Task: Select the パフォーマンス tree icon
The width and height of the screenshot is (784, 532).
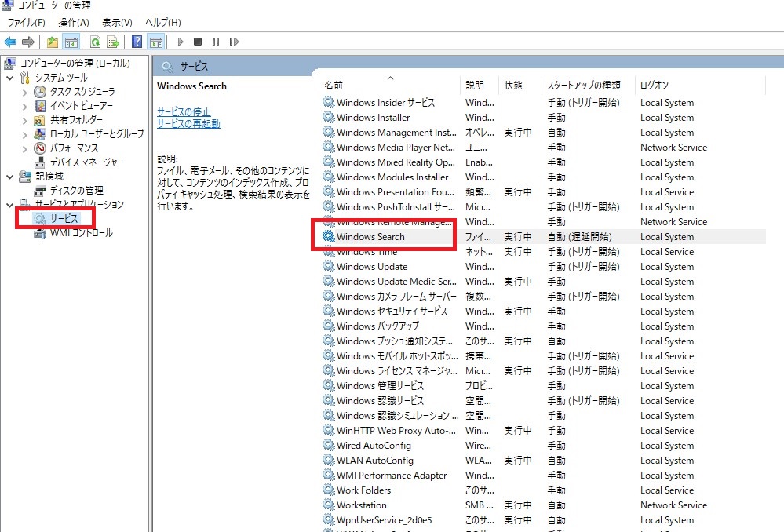Action: click(40, 148)
